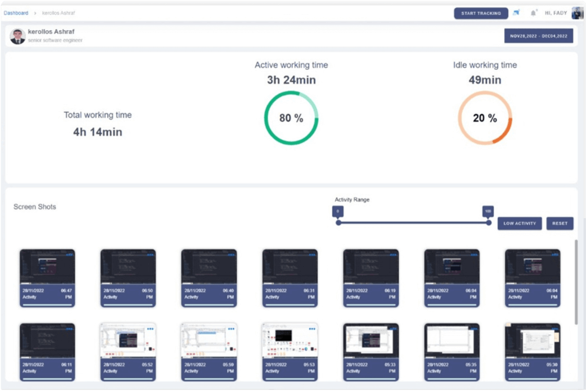This screenshot has height=392, width=586.
Task: Open three-dot menu on 05:52 PM screenshot
Action: pos(150,329)
